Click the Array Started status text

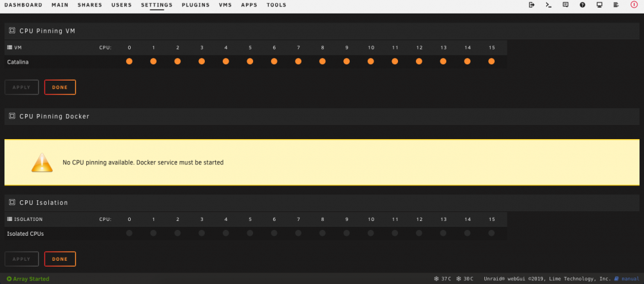[x=31, y=279]
